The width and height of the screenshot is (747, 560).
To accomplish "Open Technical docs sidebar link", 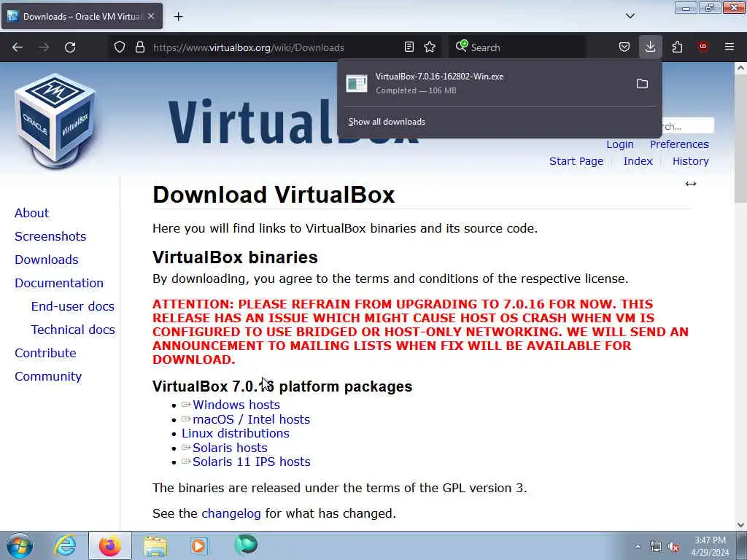I will click(73, 330).
